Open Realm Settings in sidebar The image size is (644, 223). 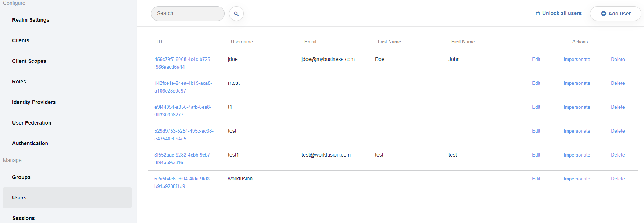click(31, 20)
